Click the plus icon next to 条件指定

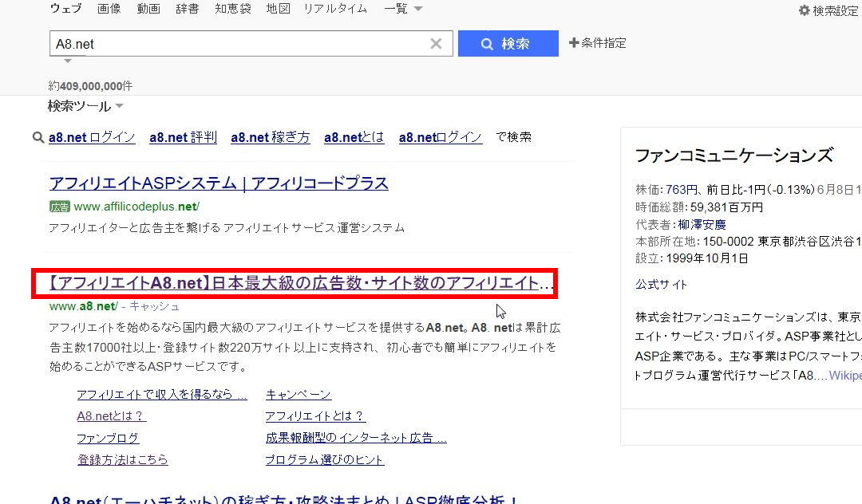(x=573, y=43)
